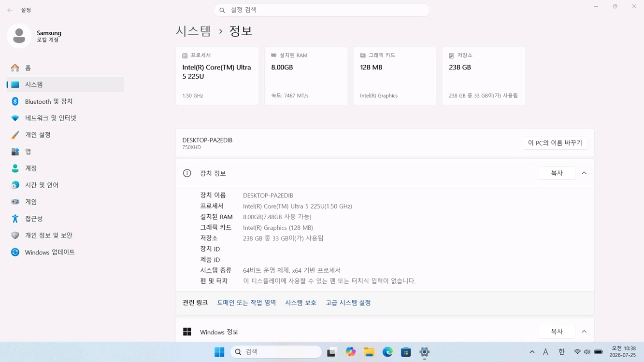Copy device info with 복사 button
Image resolution: width=644 pixels, height=362 pixels.
[557, 173]
